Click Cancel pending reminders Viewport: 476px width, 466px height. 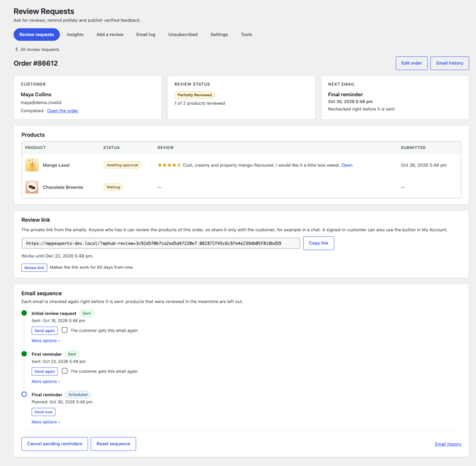point(55,444)
